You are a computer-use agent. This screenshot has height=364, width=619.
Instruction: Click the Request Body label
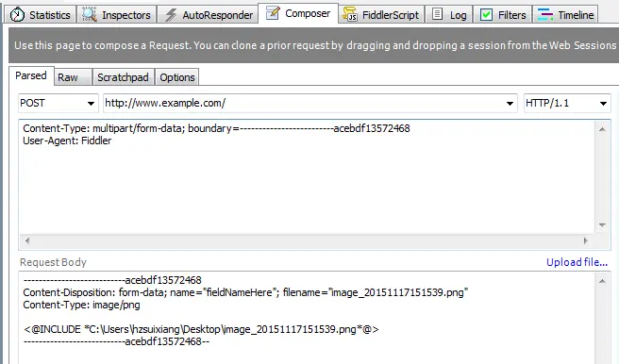53,262
